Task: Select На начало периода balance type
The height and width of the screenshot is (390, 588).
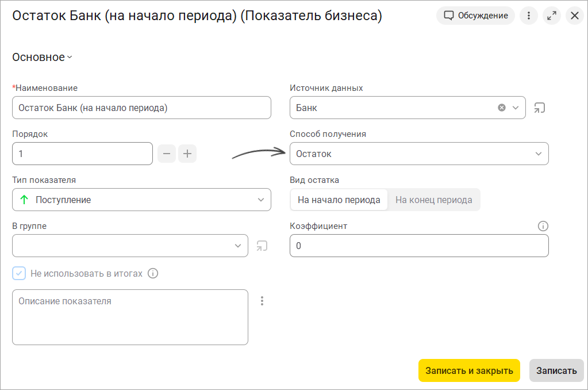Action: tap(339, 200)
